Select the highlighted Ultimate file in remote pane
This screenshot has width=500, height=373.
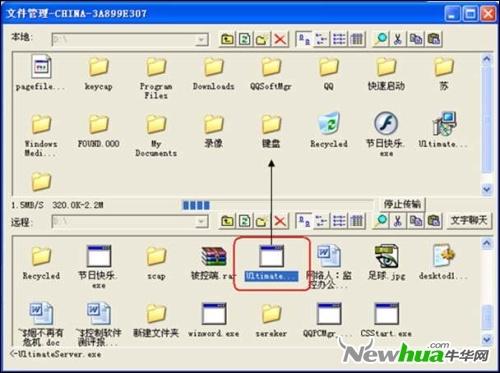[x=271, y=262]
